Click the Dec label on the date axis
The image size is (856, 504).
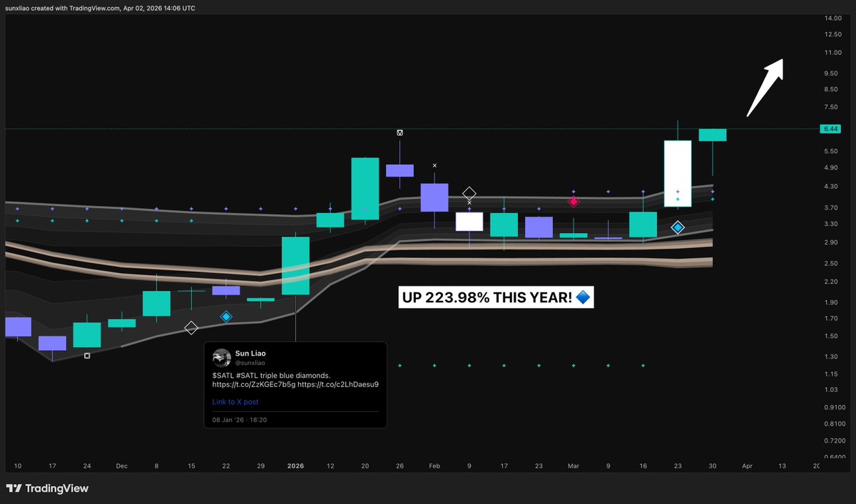point(121,466)
